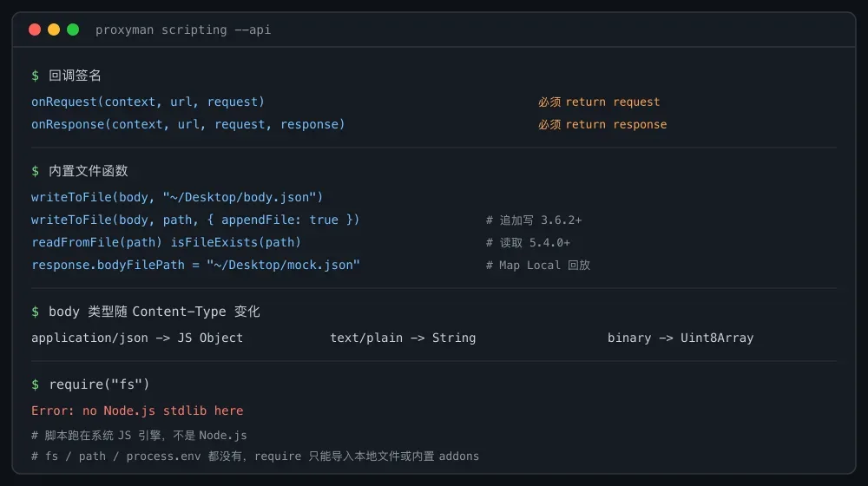Click the red close window dot

(x=35, y=30)
